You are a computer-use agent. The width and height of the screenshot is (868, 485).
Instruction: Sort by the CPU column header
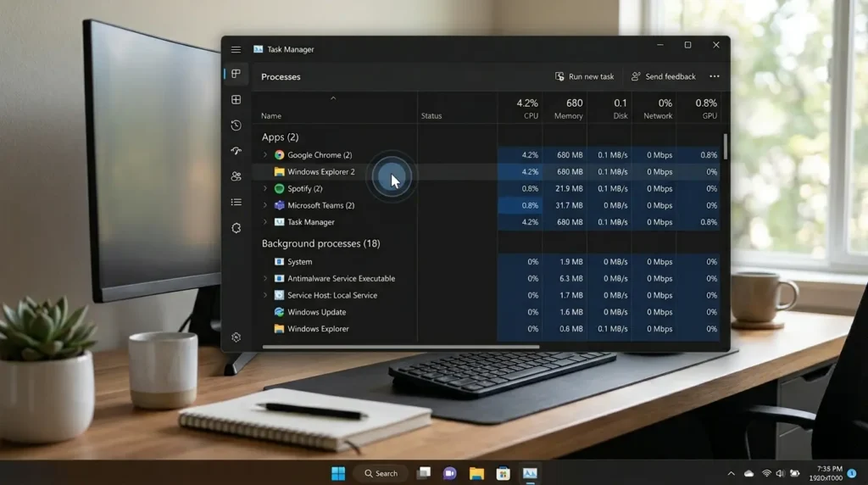526,109
